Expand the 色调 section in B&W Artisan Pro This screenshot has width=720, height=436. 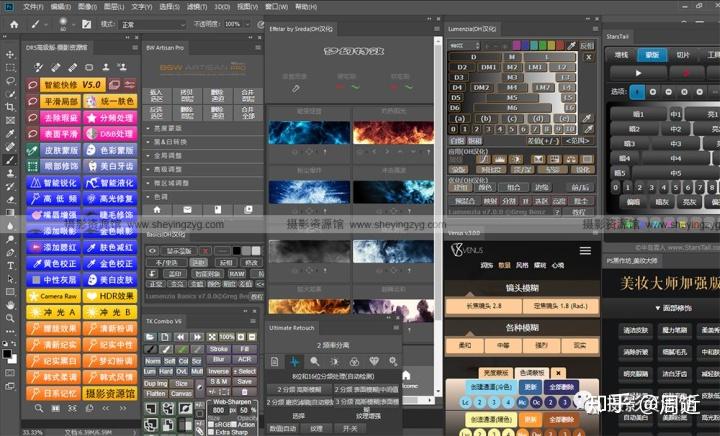click(202, 197)
